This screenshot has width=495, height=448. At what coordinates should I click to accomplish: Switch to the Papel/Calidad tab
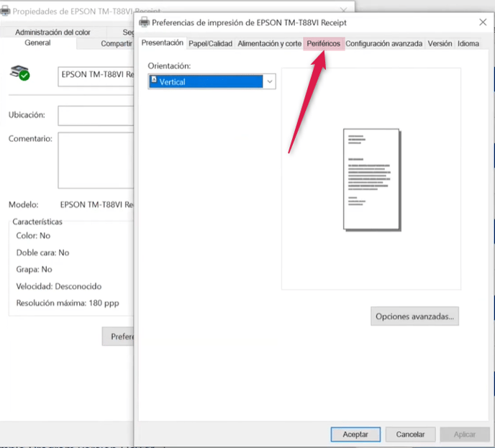(x=210, y=44)
